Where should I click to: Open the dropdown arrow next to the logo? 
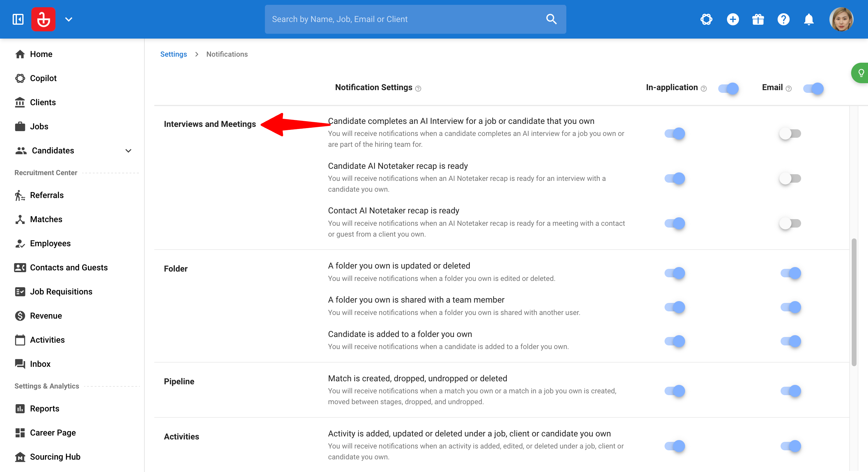68,19
